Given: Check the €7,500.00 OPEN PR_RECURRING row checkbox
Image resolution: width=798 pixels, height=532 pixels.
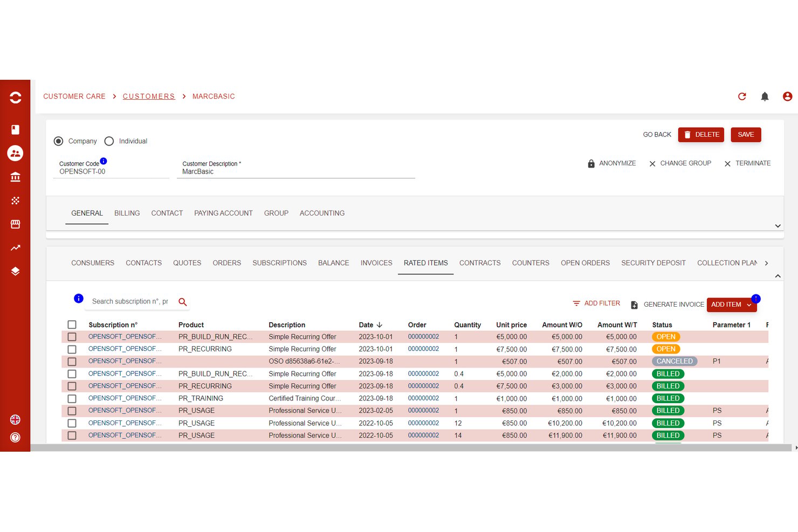Looking at the screenshot, I should 72,349.
